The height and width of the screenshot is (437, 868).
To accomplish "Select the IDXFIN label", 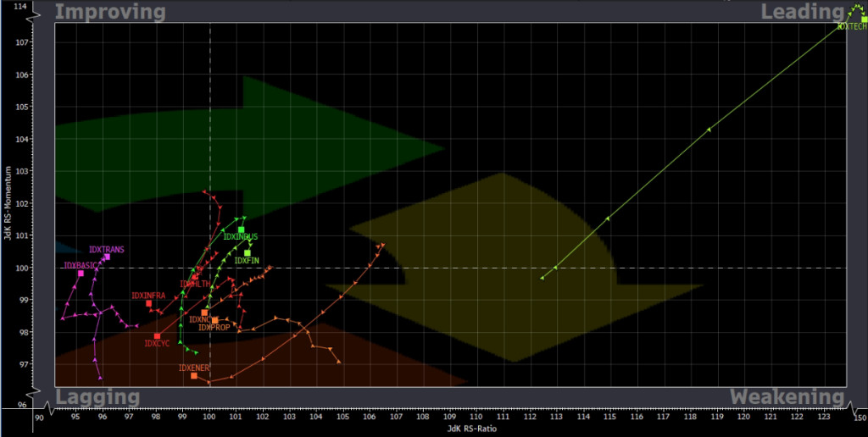I will click(x=247, y=261).
